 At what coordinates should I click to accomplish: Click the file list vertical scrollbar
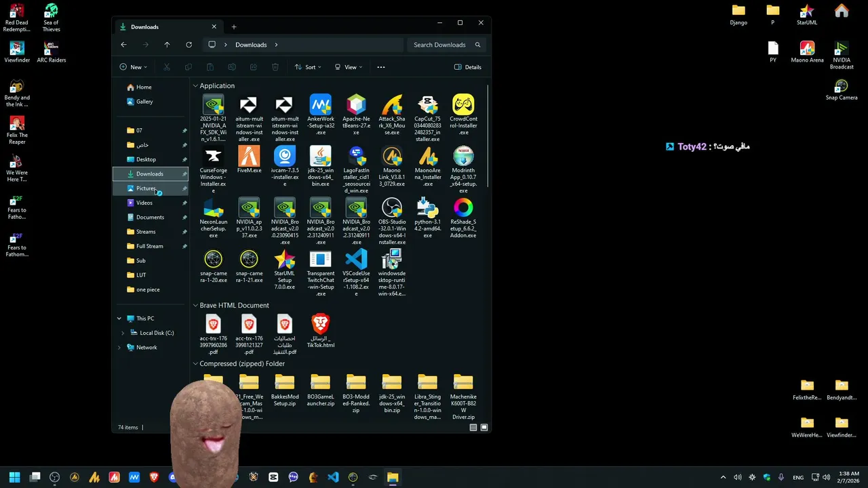click(x=488, y=136)
